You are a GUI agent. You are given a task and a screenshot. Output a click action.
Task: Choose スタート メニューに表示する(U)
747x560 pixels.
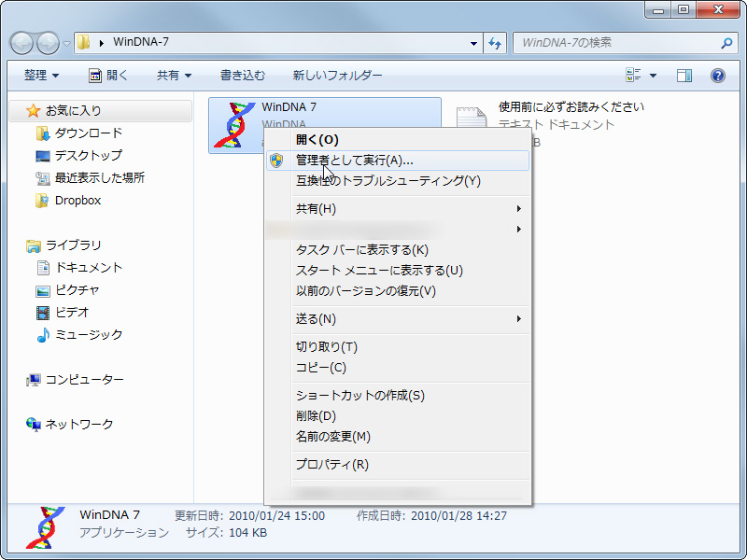[x=398, y=271]
